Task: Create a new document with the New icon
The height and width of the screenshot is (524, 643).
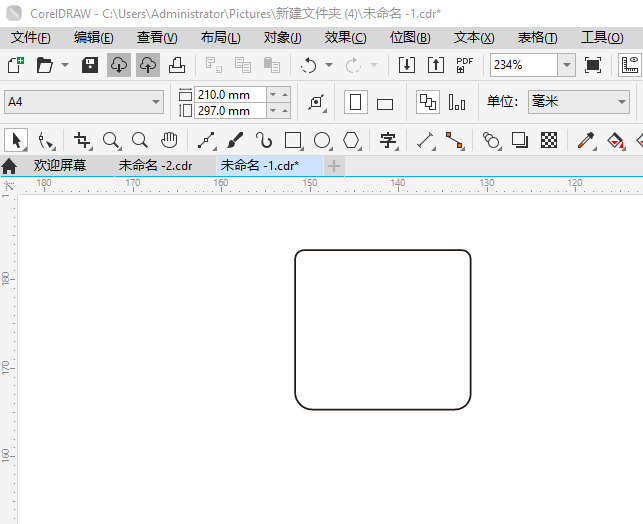Action: (x=16, y=65)
